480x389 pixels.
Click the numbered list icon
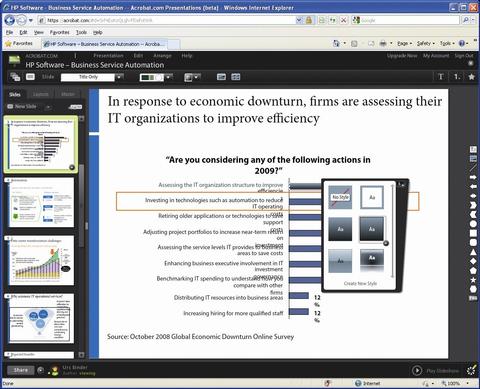457,77
